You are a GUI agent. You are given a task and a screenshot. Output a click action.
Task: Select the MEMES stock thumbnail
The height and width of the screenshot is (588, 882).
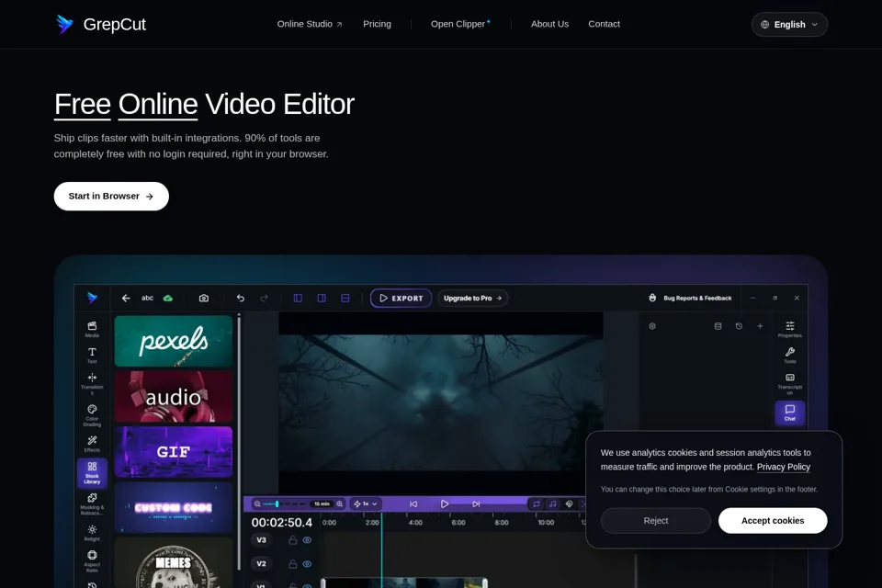click(x=174, y=562)
